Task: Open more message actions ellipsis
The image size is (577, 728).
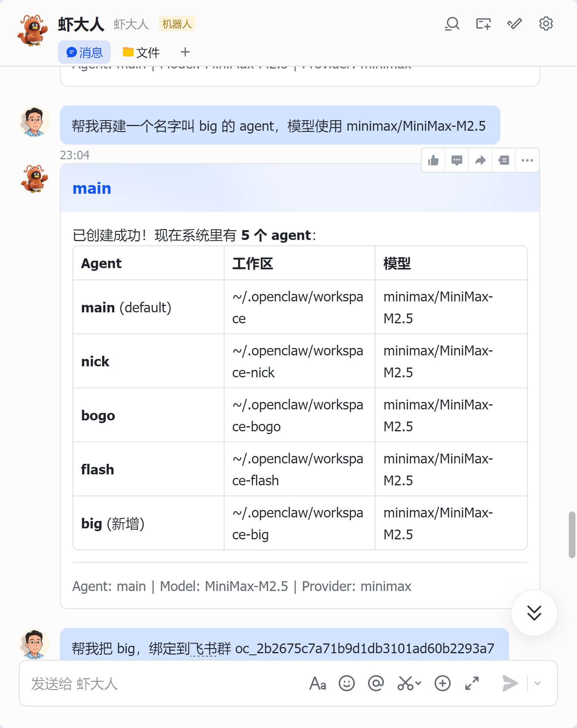Action: tap(527, 160)
